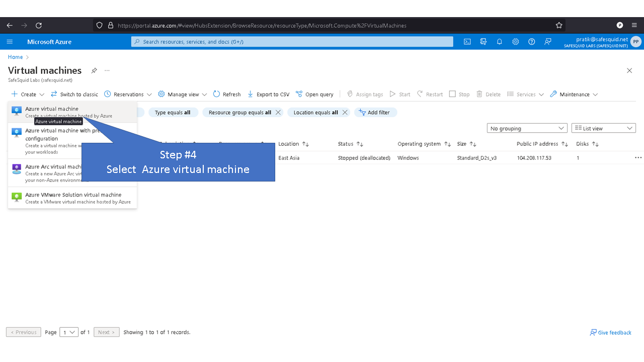Open feedback icon in Azure header

(548, 42)
